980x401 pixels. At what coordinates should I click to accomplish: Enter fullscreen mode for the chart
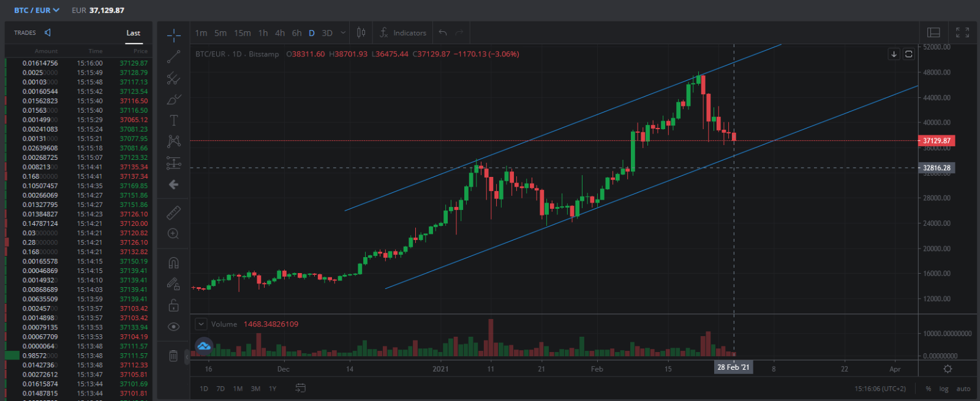[962, 33]
